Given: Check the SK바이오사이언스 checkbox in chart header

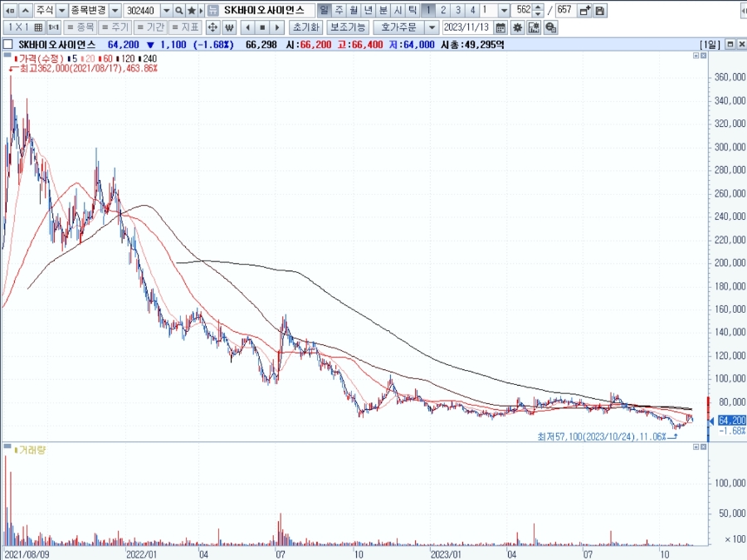Looking at the screenshot, I should coord(7,44).
